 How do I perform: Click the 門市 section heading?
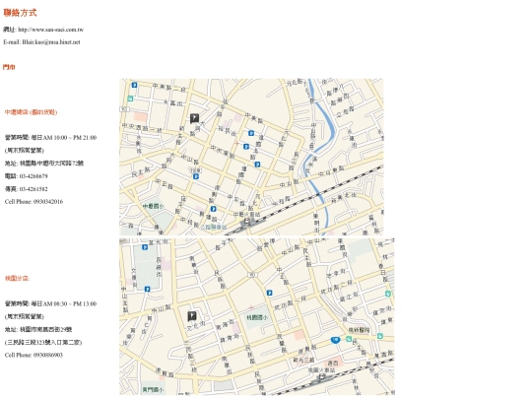click(x=9, y=67)
